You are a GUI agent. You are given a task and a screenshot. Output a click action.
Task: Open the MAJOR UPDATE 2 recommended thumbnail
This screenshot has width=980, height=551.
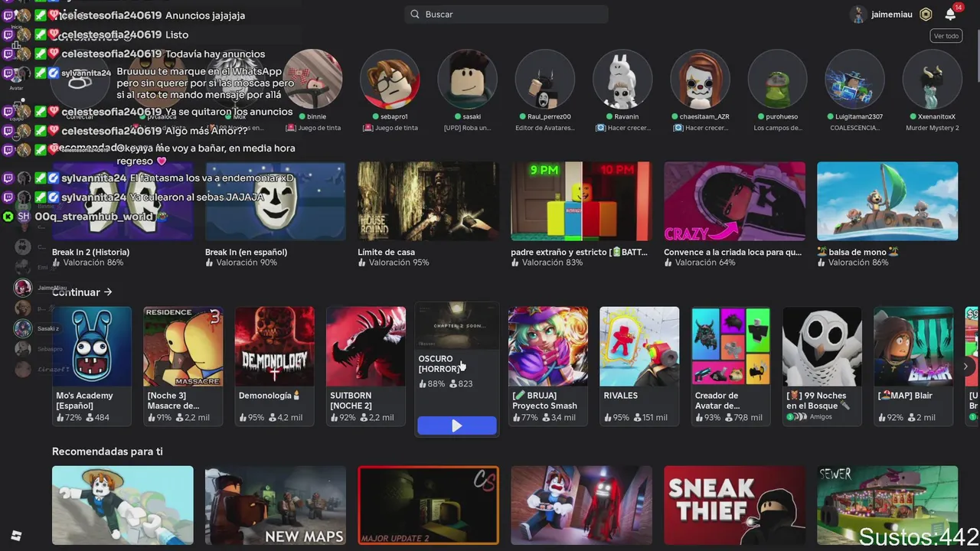(x=428, y=505)
